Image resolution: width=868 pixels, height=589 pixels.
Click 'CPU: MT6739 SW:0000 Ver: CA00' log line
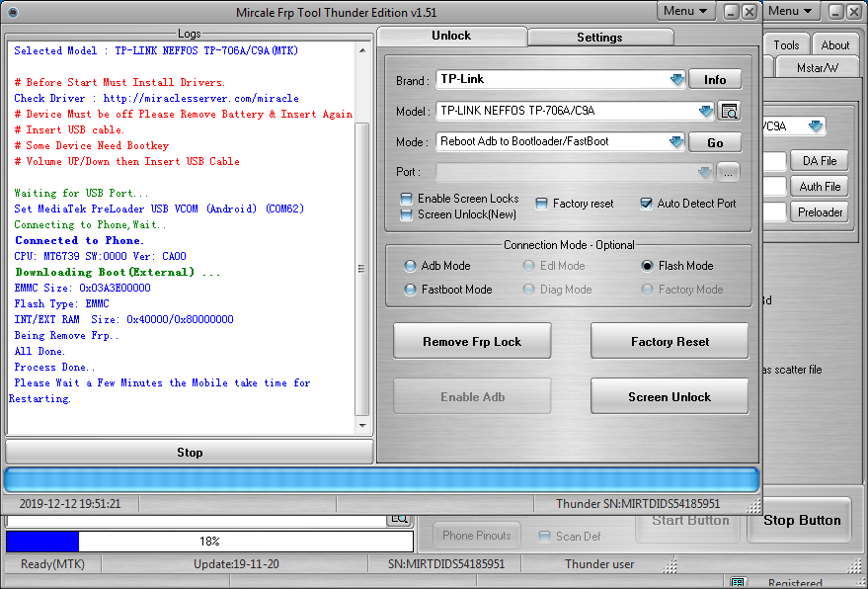click(x=100, y=257)
